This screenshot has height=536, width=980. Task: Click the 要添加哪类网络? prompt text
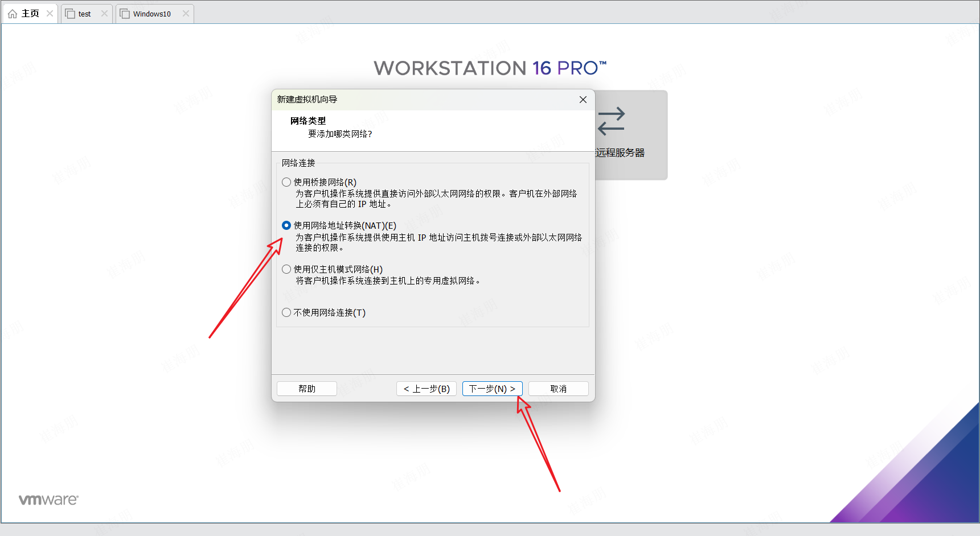click(x=340, y=134)
